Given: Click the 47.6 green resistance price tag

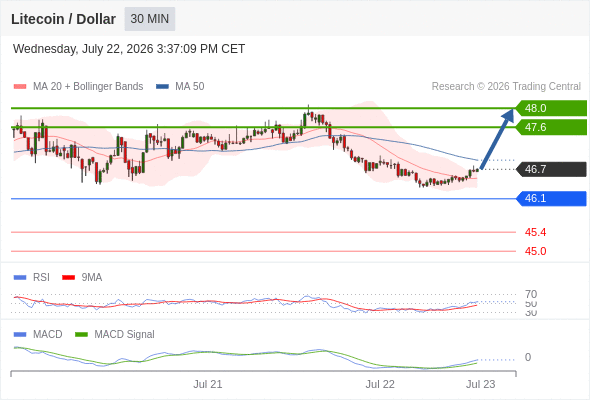Looking at the screenshot, I should (551, 127).
